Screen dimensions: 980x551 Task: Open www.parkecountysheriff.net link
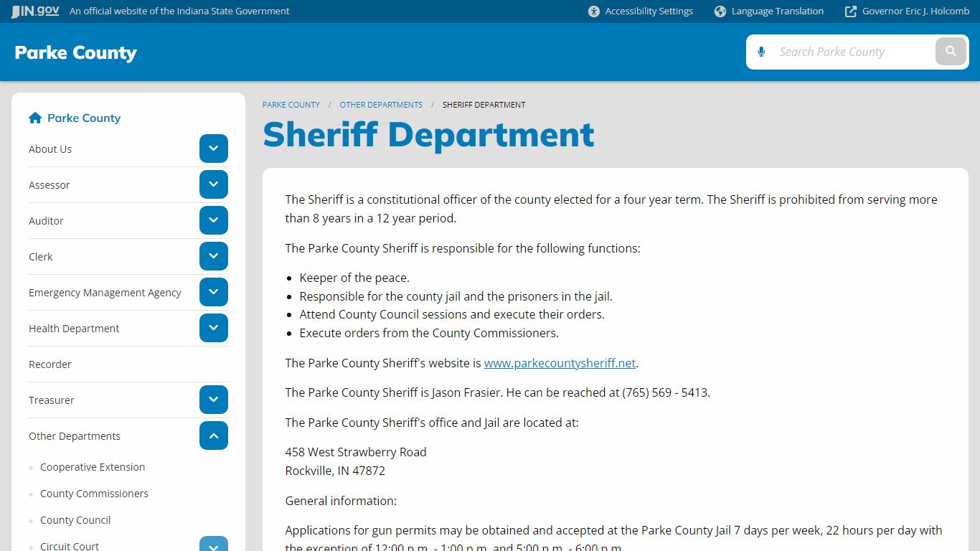(560, 363)
